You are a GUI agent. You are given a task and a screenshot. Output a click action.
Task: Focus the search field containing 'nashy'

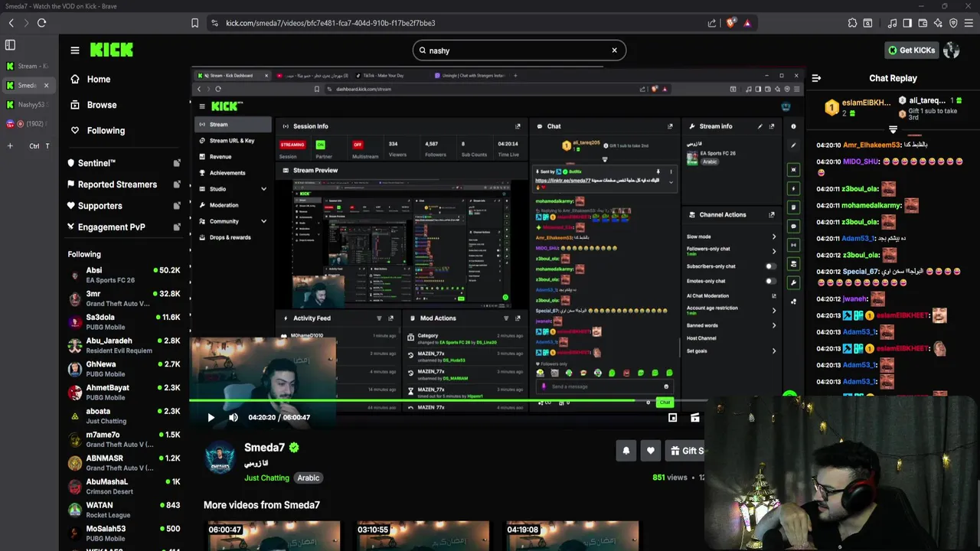tap(521, 51)
